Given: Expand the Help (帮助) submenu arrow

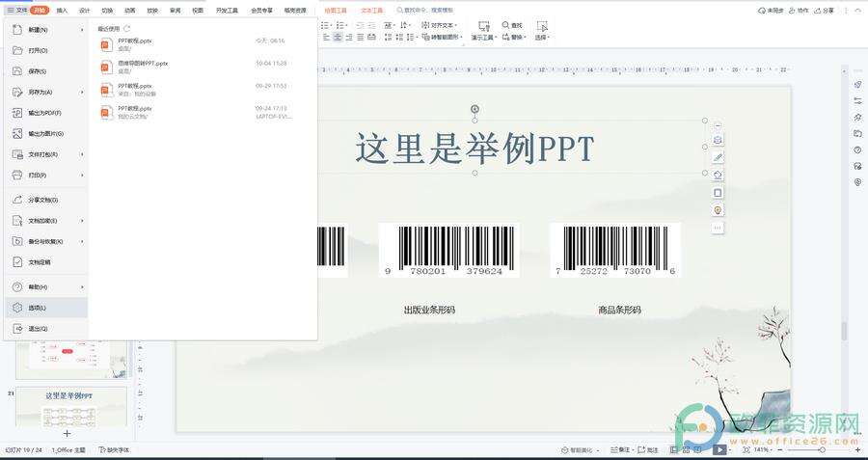Looking at the screenshot, I should tap(82, 286).
